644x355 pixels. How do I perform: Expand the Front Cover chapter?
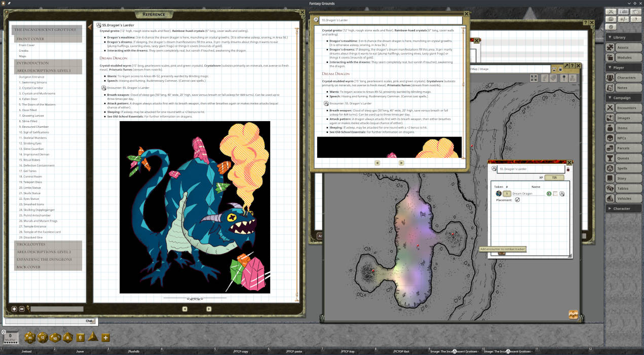[x=48, y=39]
